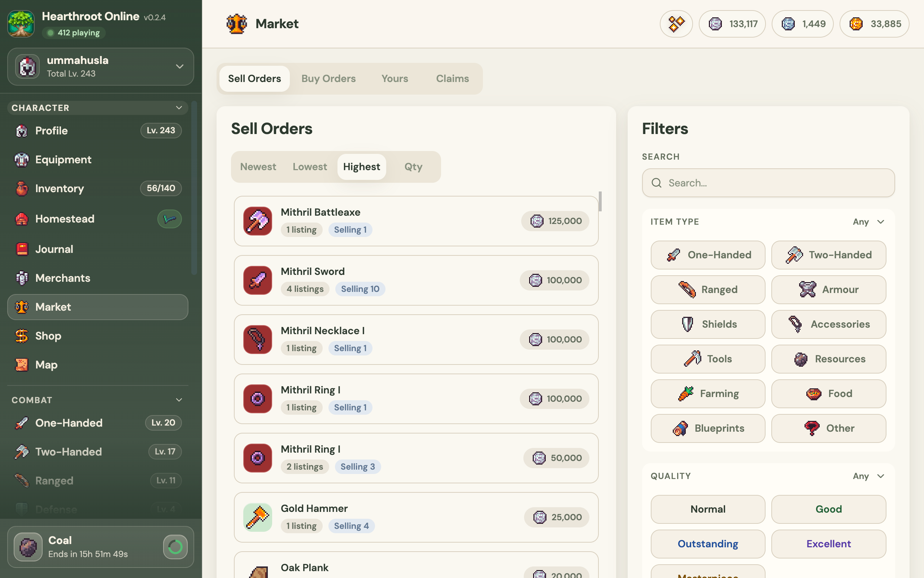Collapse the COMBAT sidebar section

[x=98, y=400]
